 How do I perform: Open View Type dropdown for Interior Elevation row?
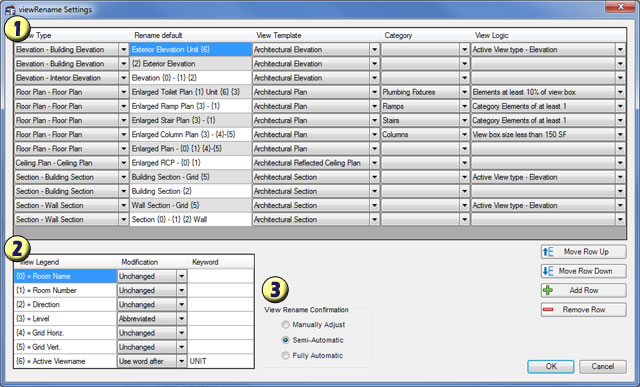[x=124, y=78]
